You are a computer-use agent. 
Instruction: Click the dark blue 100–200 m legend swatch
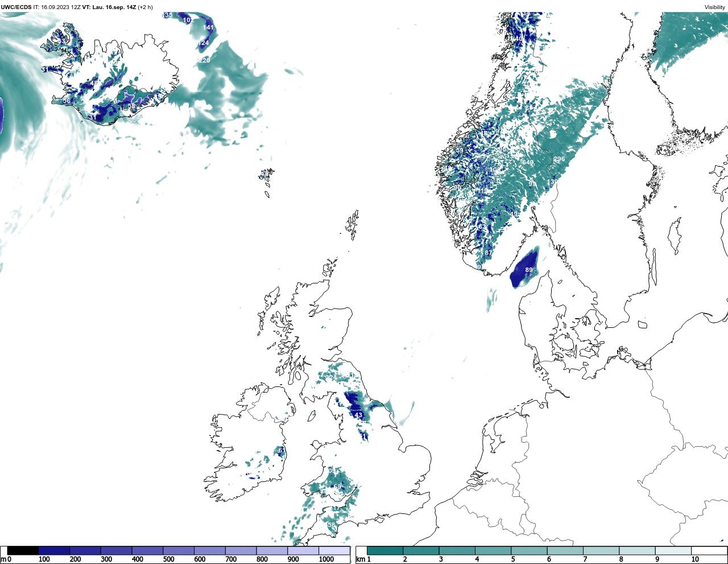[x=54, y=551]
